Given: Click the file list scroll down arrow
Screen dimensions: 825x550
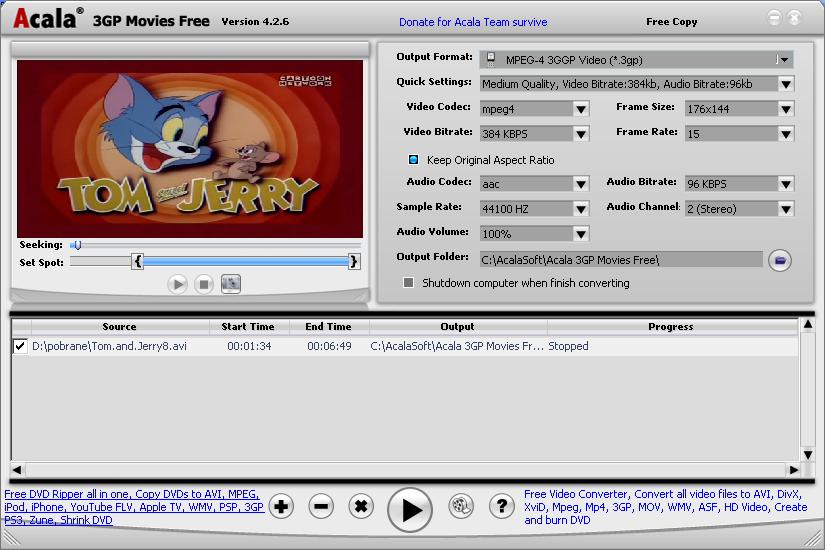Looking at the screenshot, I should [808, 455].
